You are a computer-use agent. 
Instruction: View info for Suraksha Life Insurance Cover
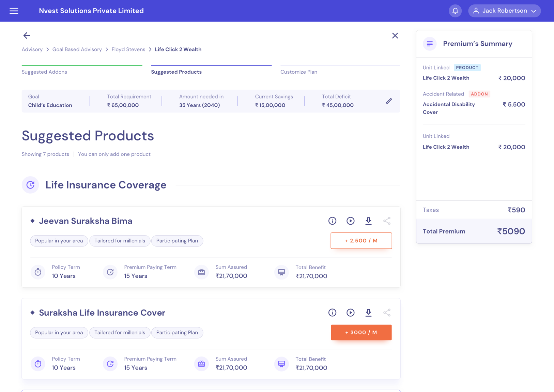point(332,313)
